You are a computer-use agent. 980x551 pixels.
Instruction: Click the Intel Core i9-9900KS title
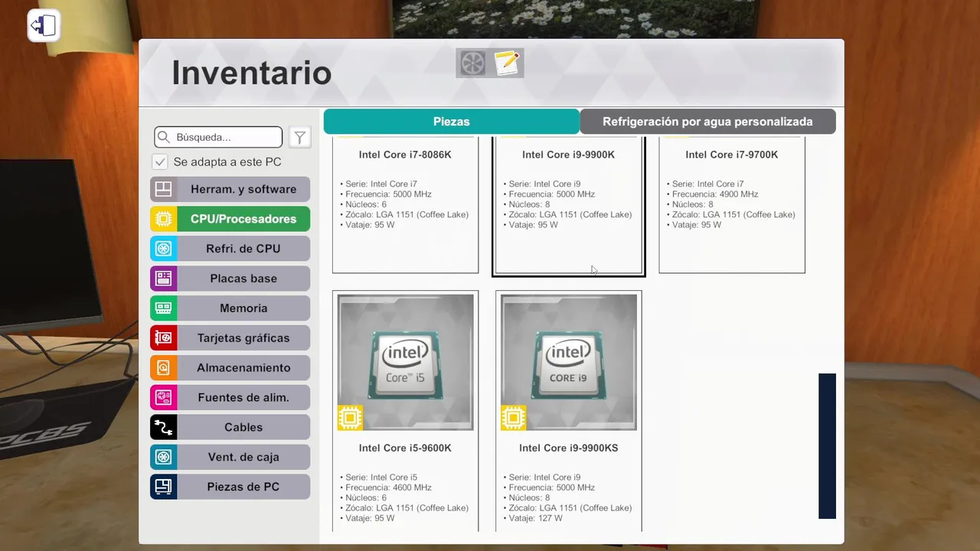click(x=568, y=448)
